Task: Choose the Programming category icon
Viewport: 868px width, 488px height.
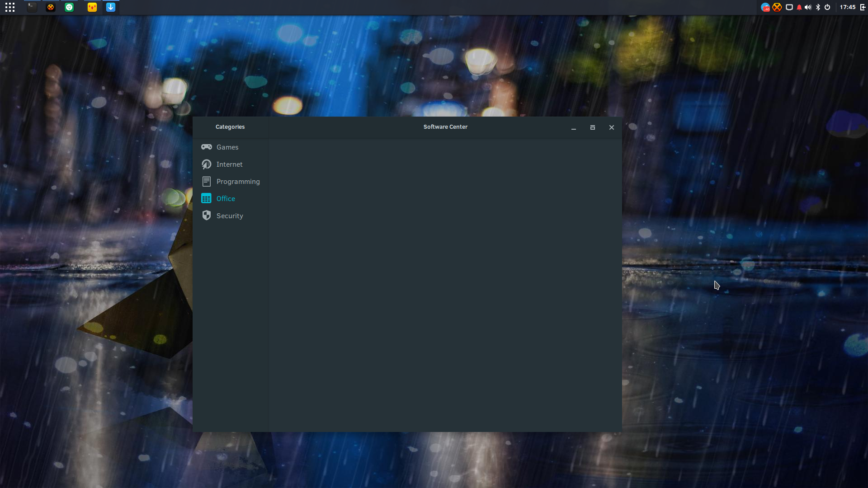Action: point(206,182)
